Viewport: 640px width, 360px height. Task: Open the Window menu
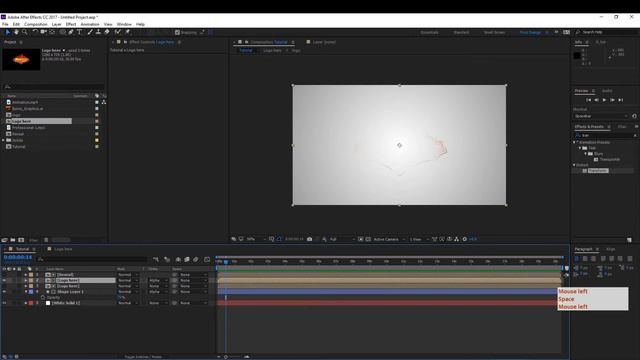124,24
